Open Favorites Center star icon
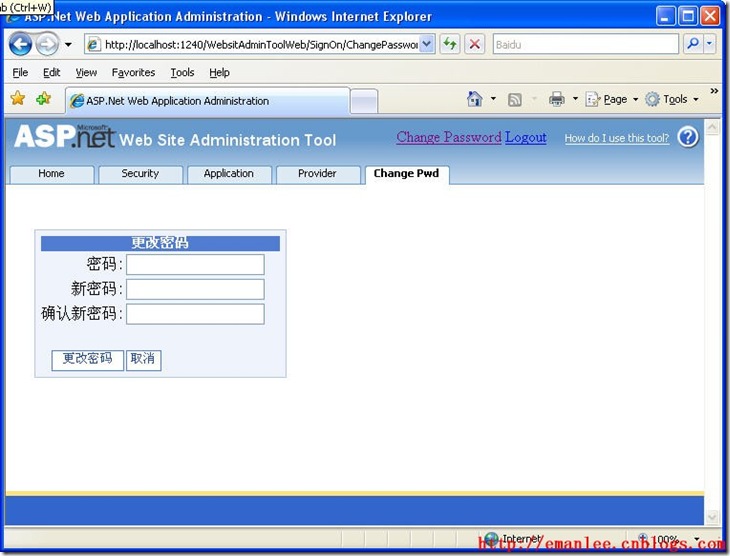Image resolution: width=730 pixels, height=556 pixels. coord(18,98)
